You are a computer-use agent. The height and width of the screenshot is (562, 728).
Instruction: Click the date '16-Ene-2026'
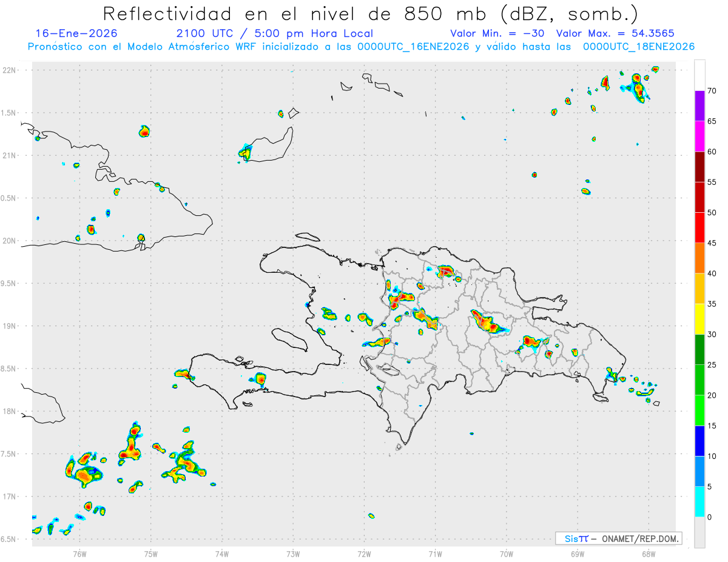click(76, 33)
